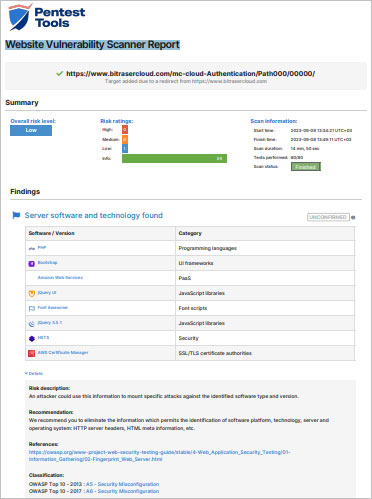Open the jQuery 3.5.1 link
The image size is (372, 499).
pos(50,322)
